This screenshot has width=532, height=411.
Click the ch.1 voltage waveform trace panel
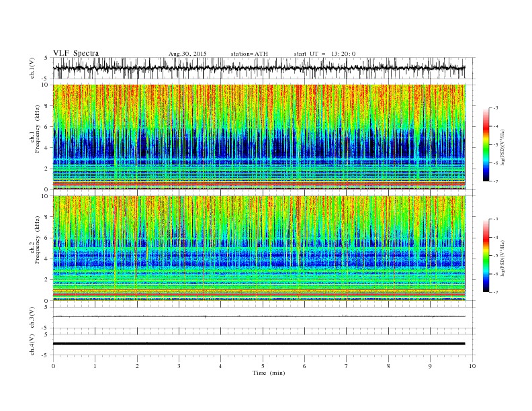[264, 68]
